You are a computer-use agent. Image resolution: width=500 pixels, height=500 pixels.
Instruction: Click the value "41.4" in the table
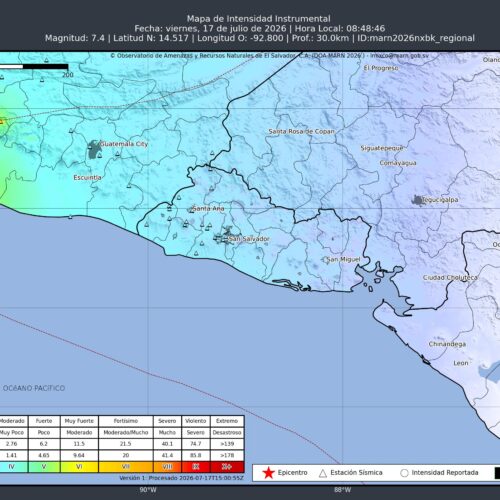(x=167, y=455)
